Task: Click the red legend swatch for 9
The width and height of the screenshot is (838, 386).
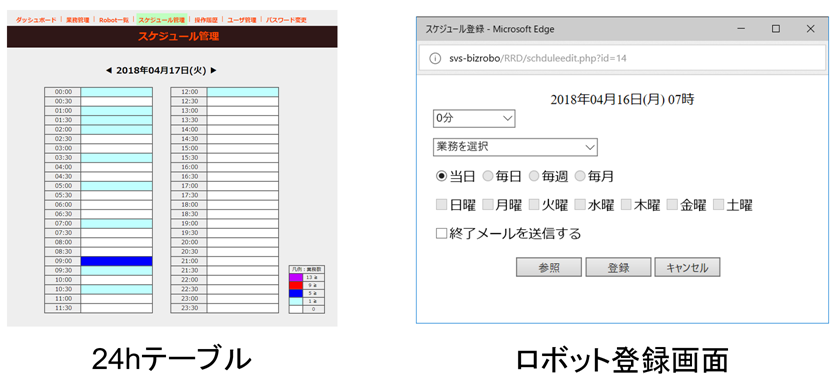Action: (x=296, y=285)
